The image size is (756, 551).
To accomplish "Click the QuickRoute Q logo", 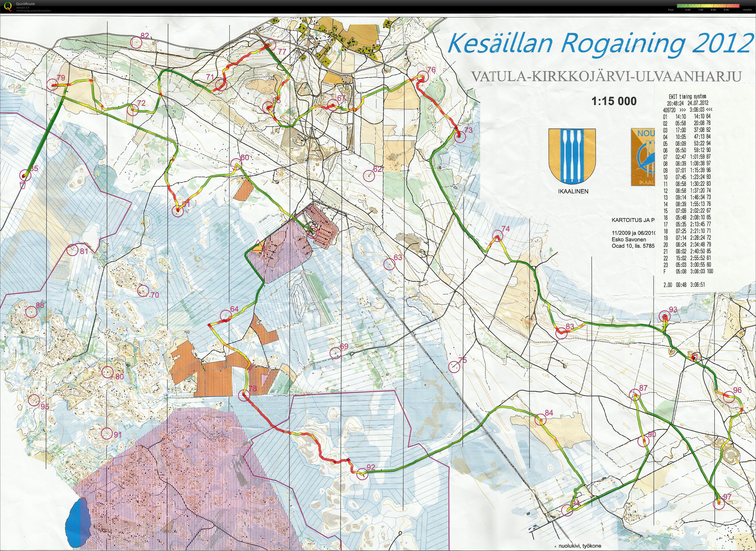I will [8, 6].
